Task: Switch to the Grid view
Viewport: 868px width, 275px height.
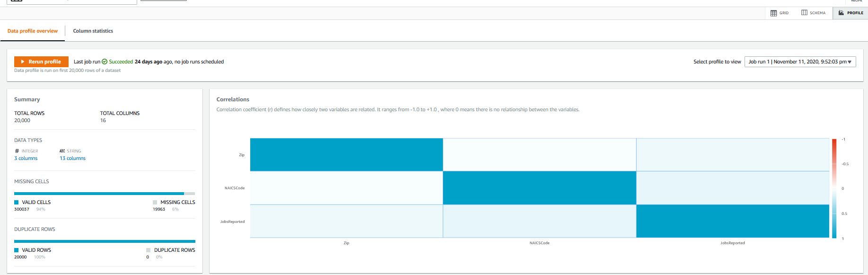Action: [x=780, y=13]
